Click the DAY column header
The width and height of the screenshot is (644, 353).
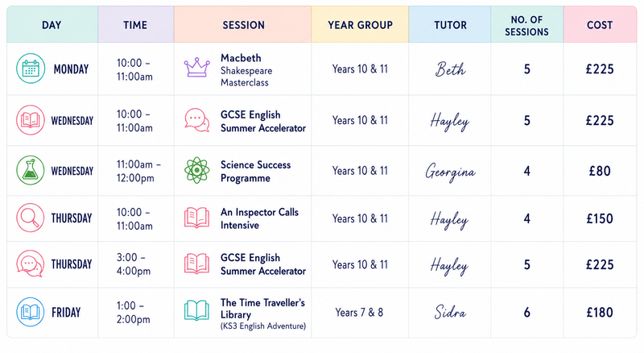pyautogui.click(x=52, y=25)
